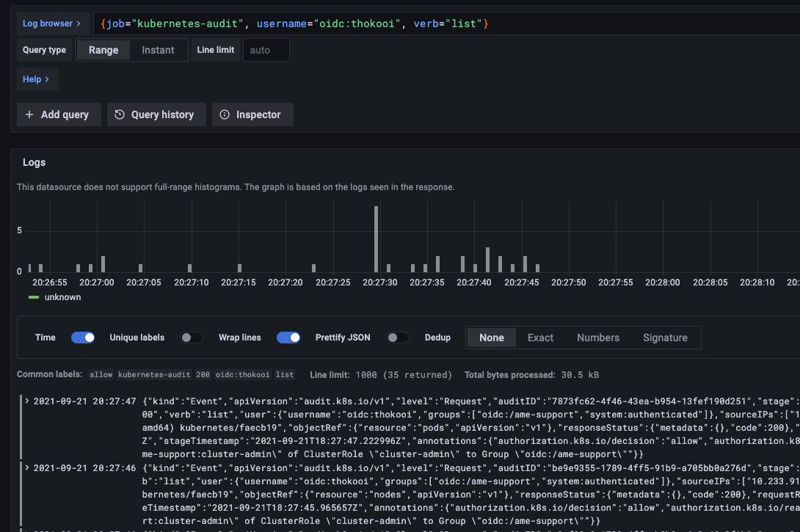This screenshot has width=800, height=532.
Task: Toggle the Time switch off
Action: [x=83, y=338]
